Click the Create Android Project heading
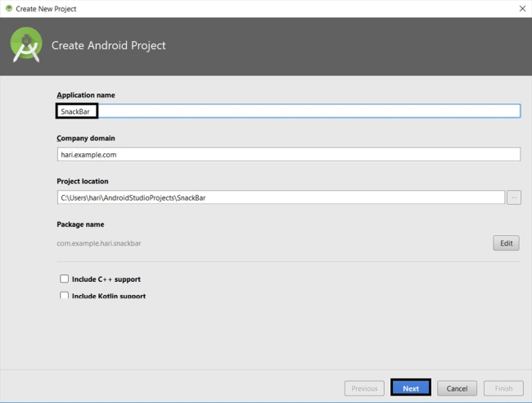Viewport: 532px width, 403px height. click(109, 46)
